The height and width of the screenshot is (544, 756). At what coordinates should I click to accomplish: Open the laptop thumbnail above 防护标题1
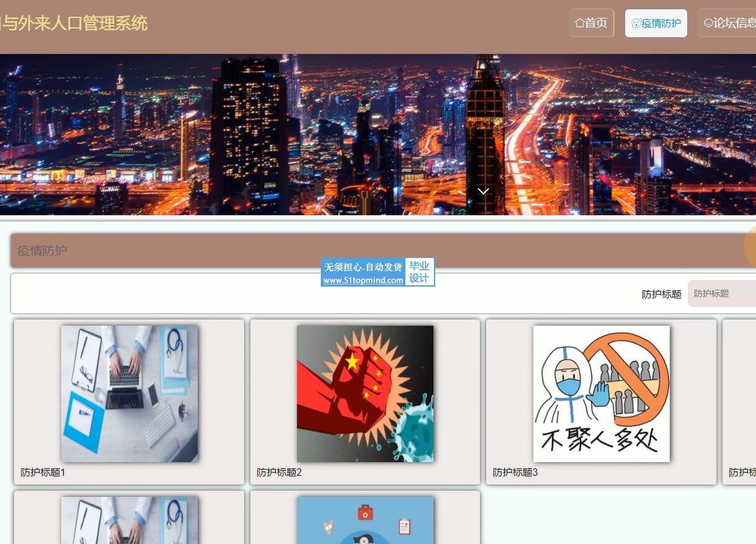coord(129,394)
